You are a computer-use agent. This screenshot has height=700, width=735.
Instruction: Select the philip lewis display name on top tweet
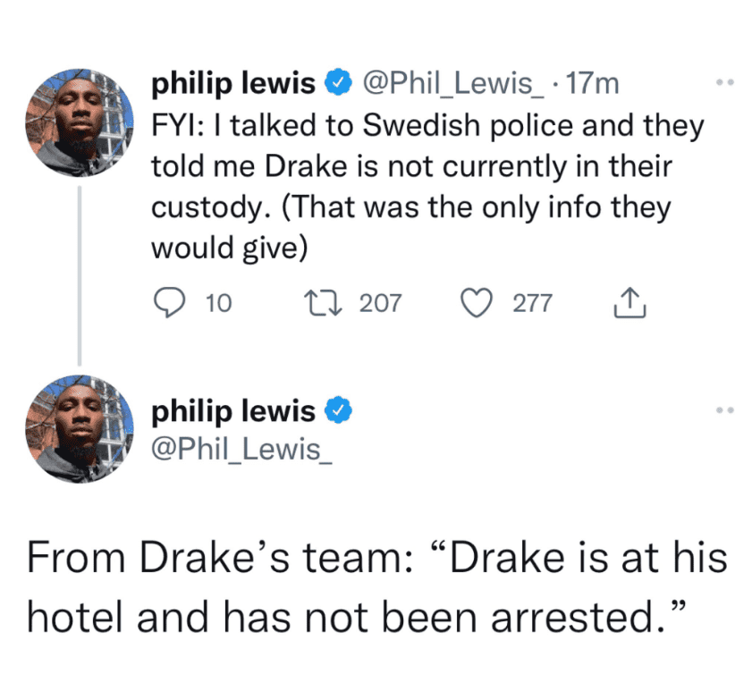coord(232,81)
